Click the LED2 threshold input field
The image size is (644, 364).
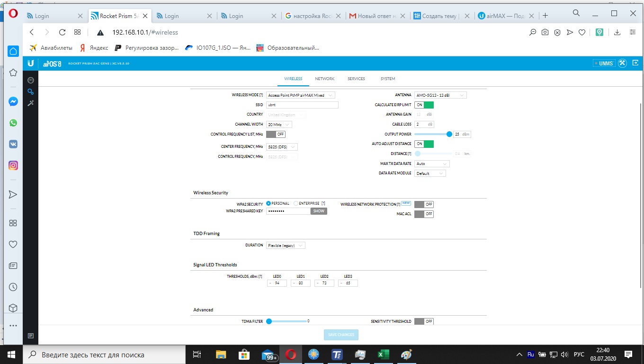[324, 283]
